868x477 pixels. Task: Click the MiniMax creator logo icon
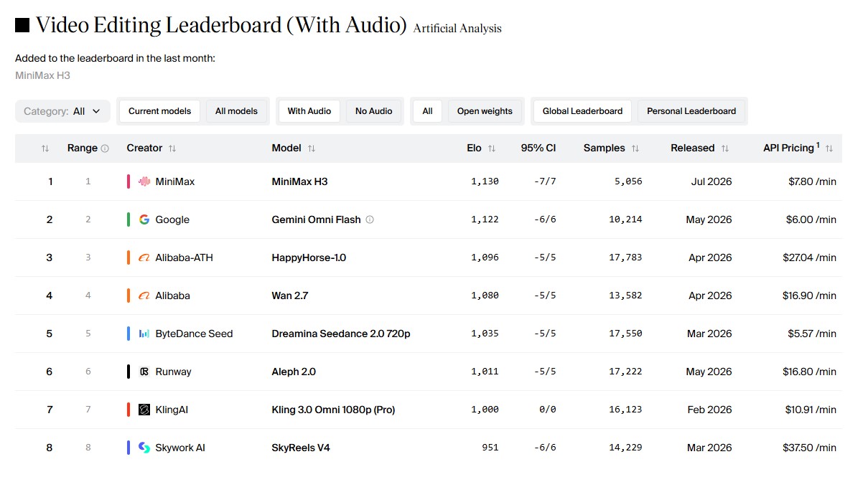coord(144,181)
